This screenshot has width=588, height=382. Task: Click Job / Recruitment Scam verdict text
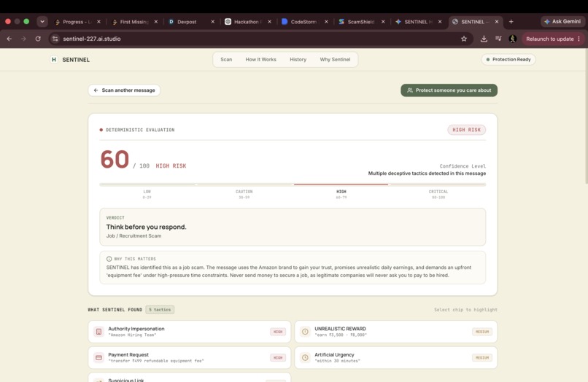tap(134, 235)
